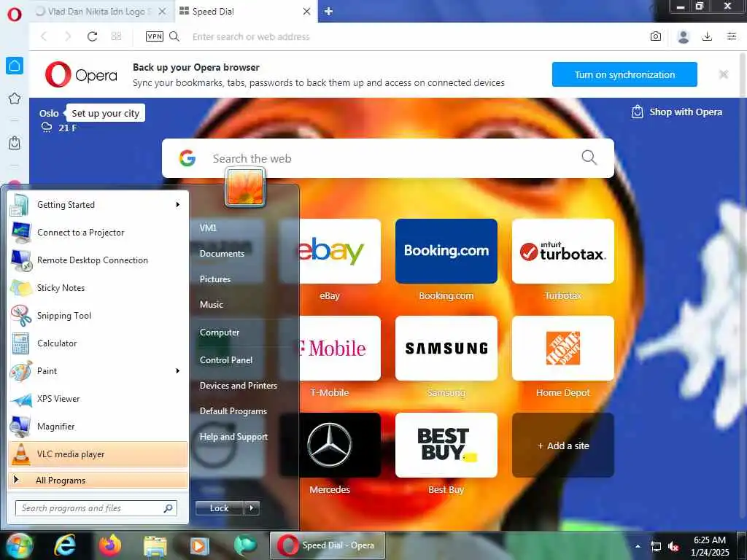Go to the sidebar Home icon
Viewport: 747px width, 560px height.
point(15,66)
